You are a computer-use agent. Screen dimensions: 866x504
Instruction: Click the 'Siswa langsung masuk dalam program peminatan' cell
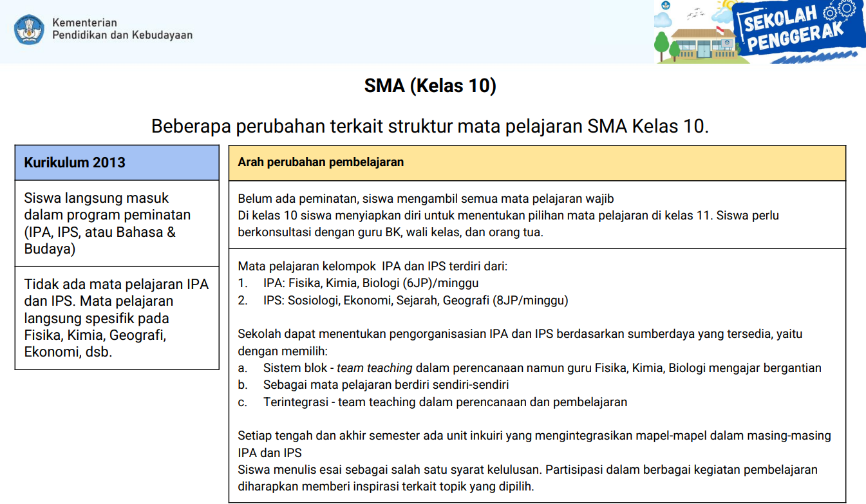[x=117, y=223]
